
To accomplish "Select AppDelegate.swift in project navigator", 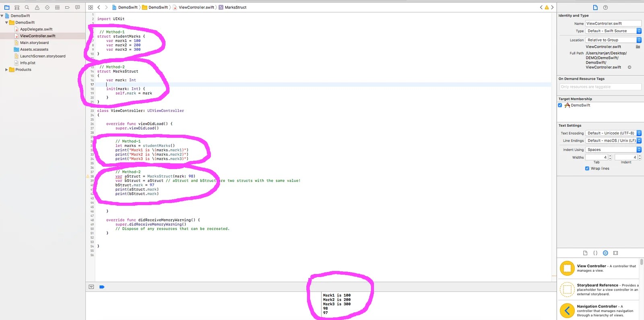I will coord(36,29).
